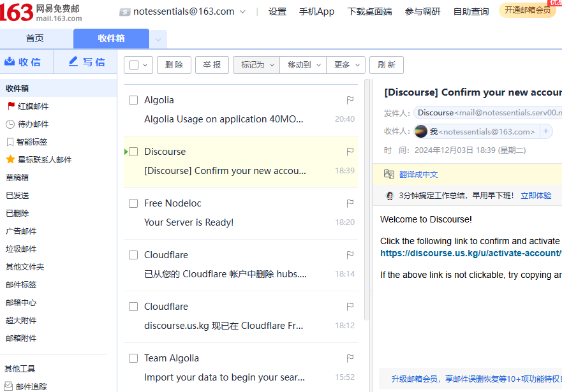Open 设置 in the top menu
This screenshot has height=392, width=562.
tap(277, 12)
